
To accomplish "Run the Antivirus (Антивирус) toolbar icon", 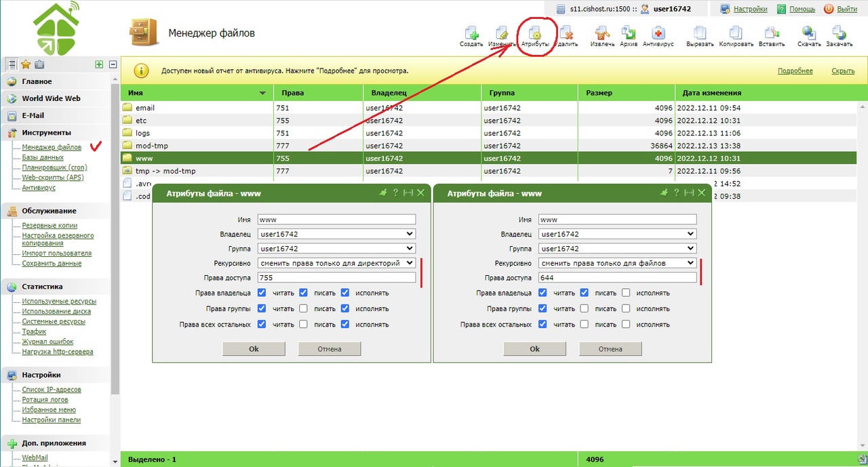I will pyautogui.click(x=657, y=35).
